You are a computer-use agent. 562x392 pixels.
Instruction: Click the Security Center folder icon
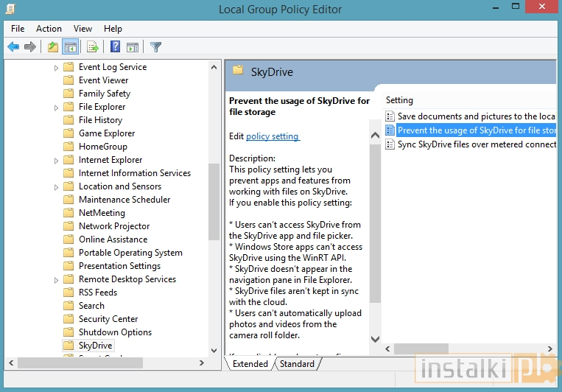(69, 319)
